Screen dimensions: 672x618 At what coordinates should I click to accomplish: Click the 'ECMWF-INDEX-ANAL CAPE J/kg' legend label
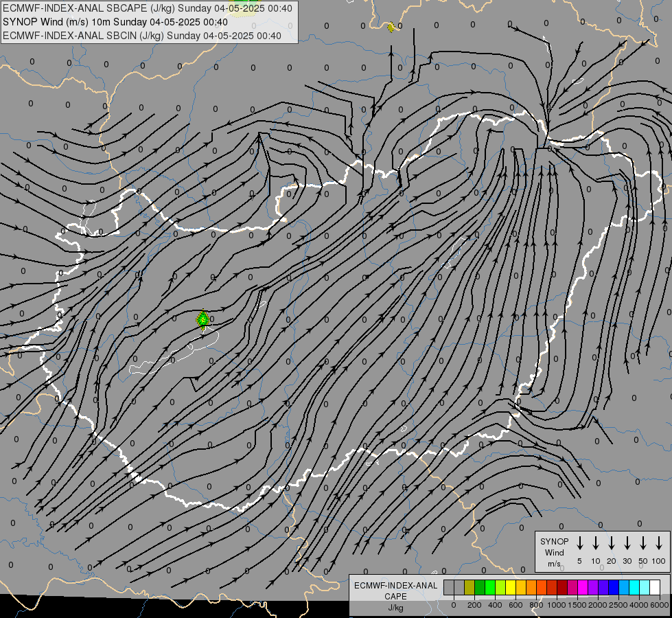point(395,596)
